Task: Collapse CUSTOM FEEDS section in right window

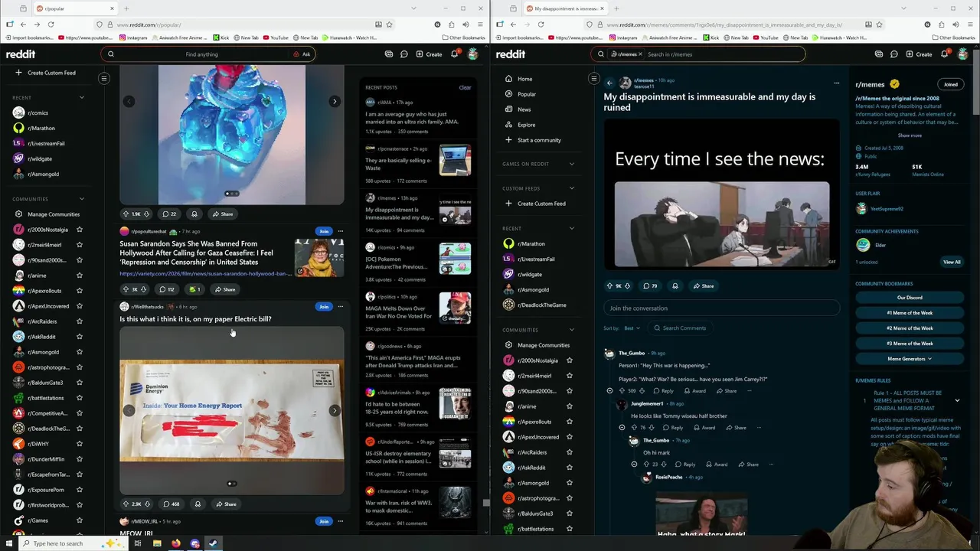Action: point(571,188)
